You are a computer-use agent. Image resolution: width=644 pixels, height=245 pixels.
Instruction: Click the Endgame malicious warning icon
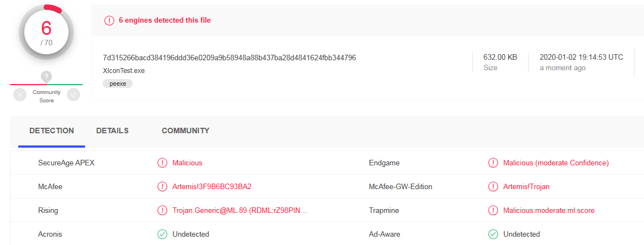(x=493, y=163)
